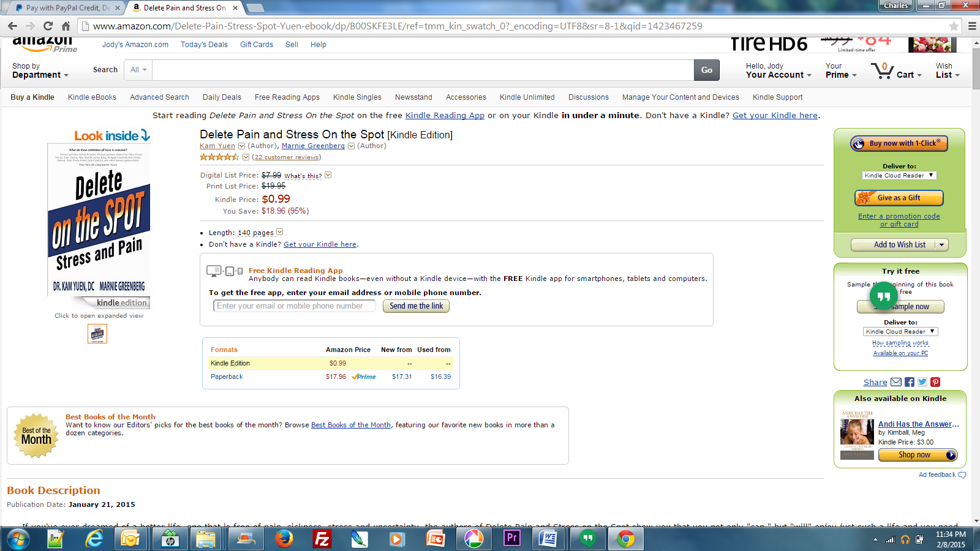980x551 pixels.
Task: Open the Paperback format link
Action: (x=227, y=377)
